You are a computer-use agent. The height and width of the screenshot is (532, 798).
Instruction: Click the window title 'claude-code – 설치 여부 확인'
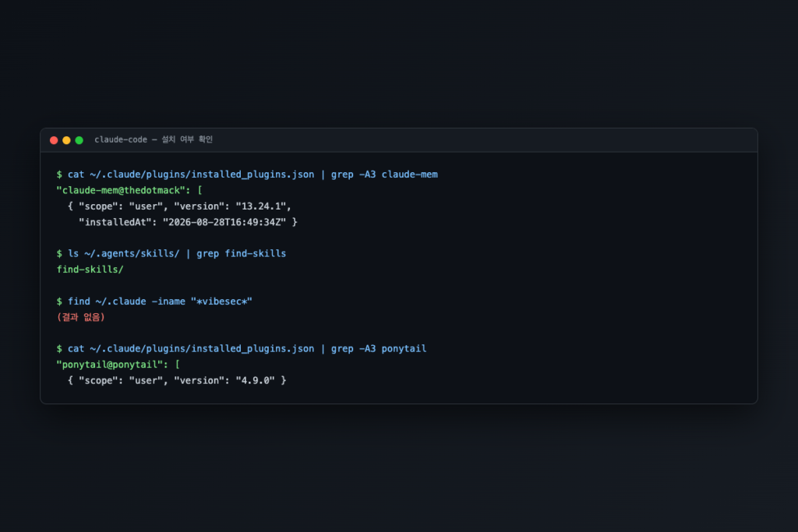pos(154,139)
